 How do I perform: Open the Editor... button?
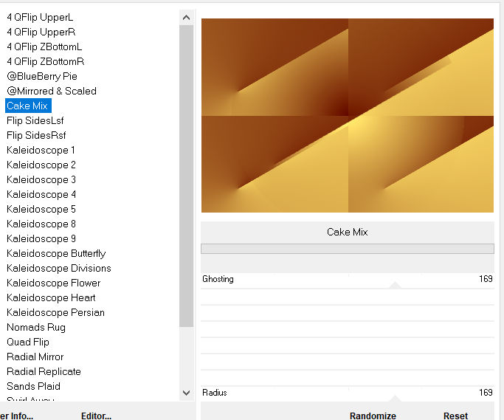coord(96,416)
